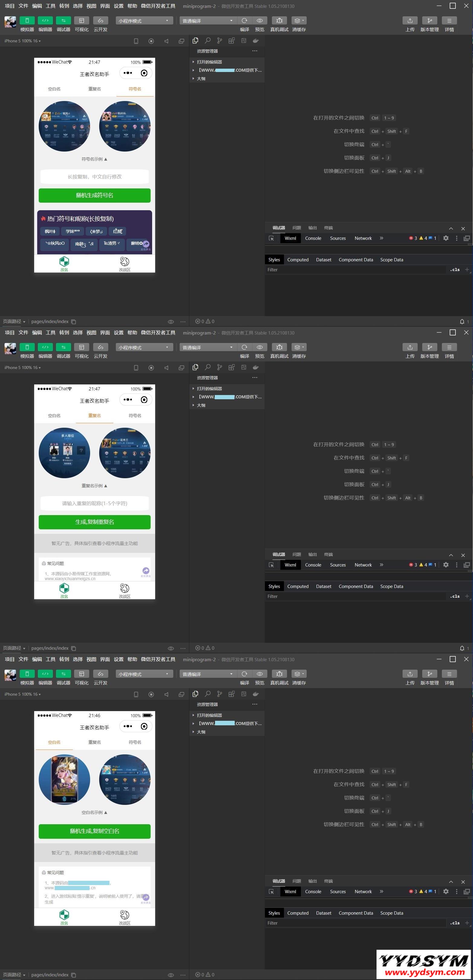The width and height of the screenshot is (473, 980).
Task: Open 版本管理 icon in bottom window
Action: pos(429,674)
